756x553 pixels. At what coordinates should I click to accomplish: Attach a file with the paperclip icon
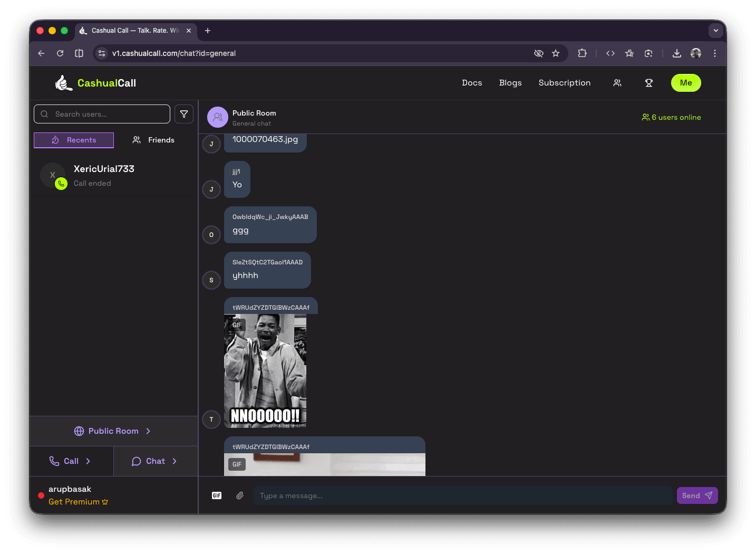click(240, 495)
